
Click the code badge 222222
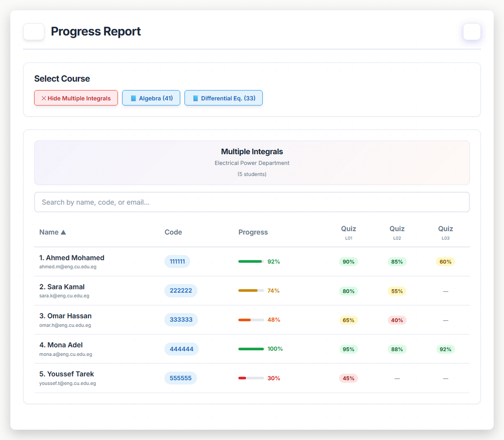(181, 291)
